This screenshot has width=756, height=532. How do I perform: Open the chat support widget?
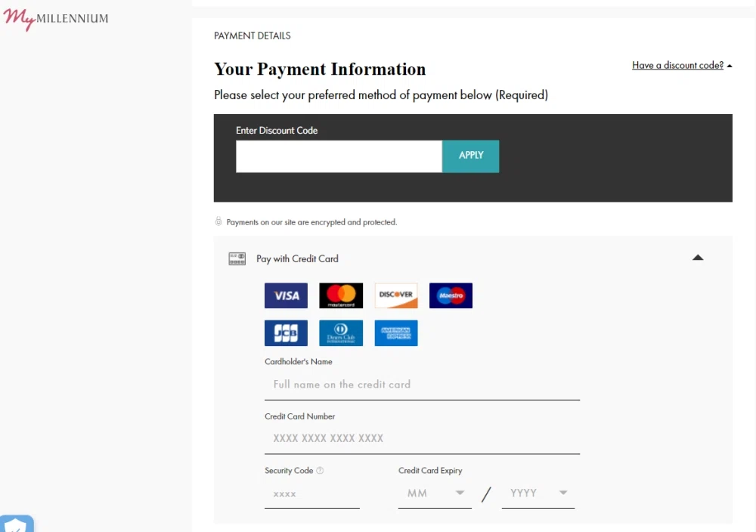pos(17,523)
